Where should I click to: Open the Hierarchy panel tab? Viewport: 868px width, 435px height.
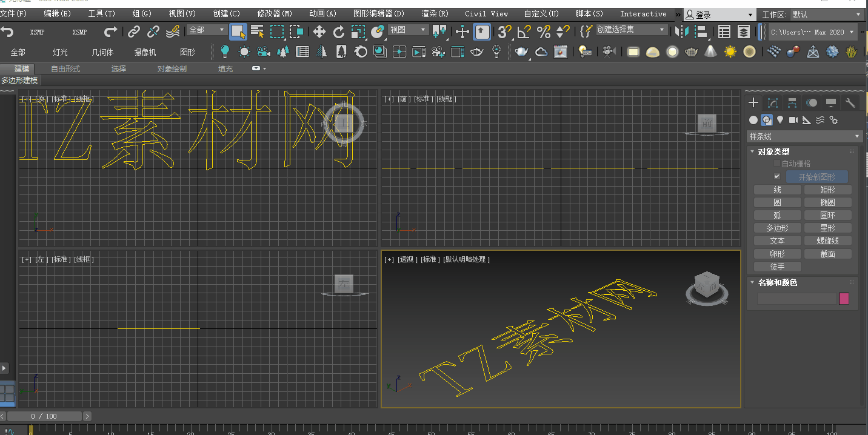792,103
